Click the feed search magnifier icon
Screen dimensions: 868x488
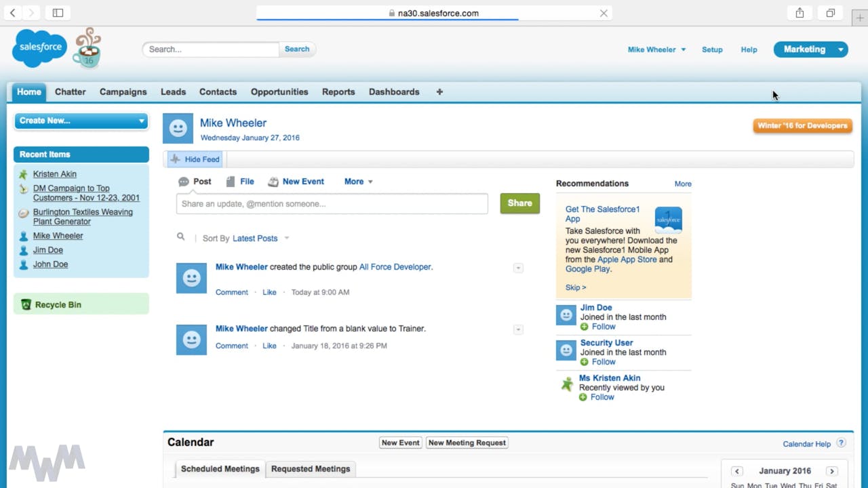click(x=180, y=237)
